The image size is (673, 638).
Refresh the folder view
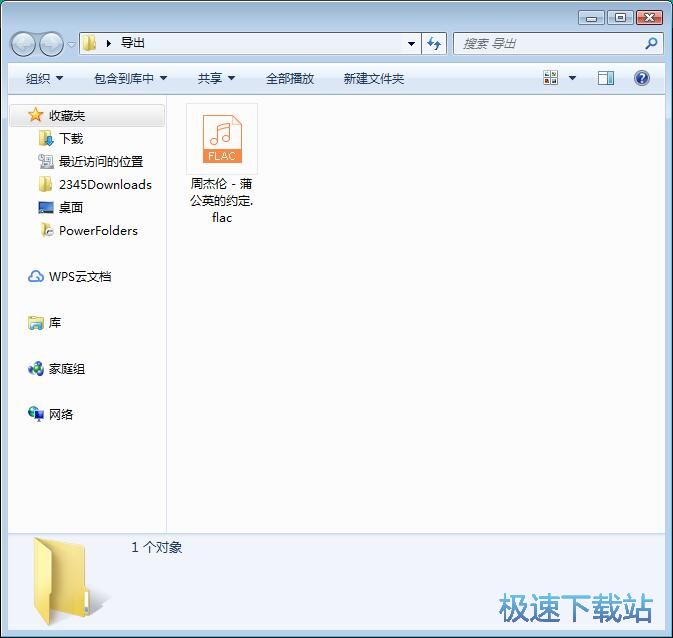(x=434, y=43)
